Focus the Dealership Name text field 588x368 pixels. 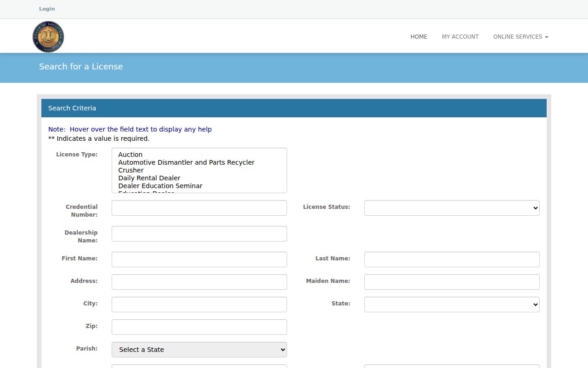[x=199, y=234]
